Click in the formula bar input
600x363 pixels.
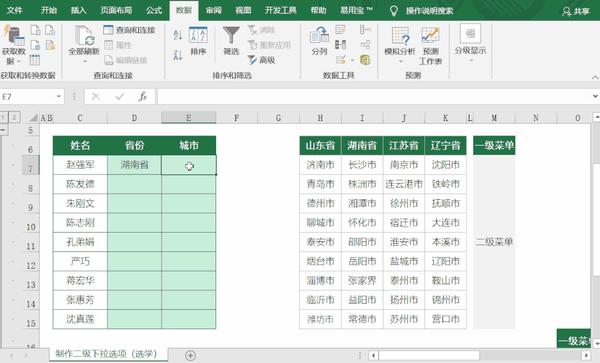click(x=373, y=97)
